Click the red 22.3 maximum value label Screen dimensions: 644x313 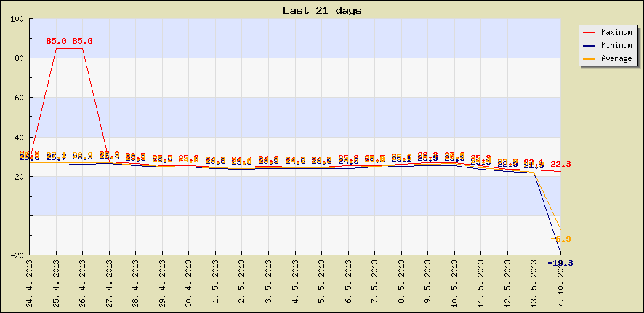point(561,165)
